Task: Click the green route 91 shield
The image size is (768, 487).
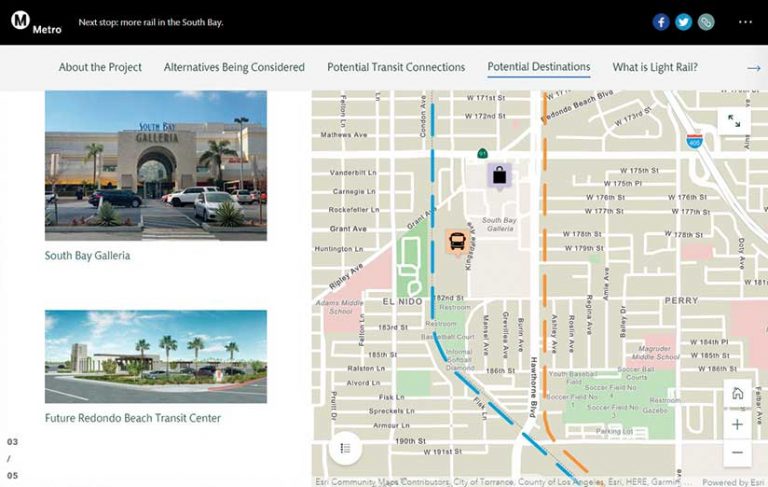Action: pos(482,154)
